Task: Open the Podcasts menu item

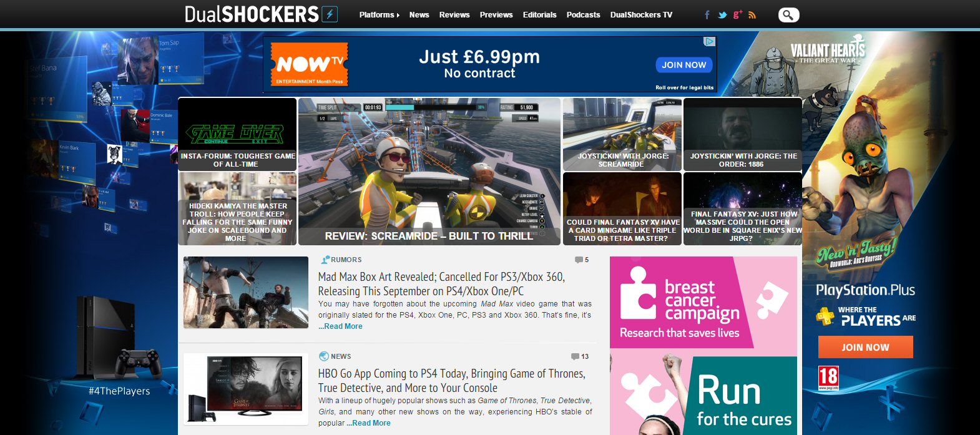Action: [583, 15]
